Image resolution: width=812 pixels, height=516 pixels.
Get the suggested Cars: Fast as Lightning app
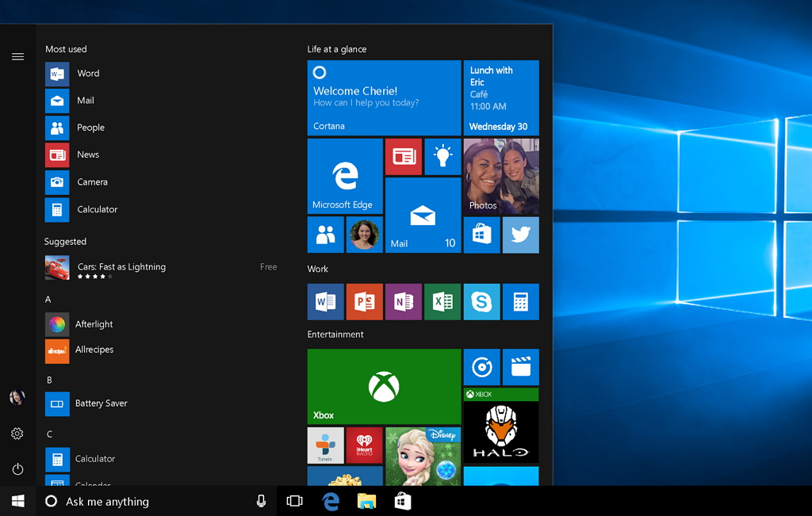[x=121, y=267]
